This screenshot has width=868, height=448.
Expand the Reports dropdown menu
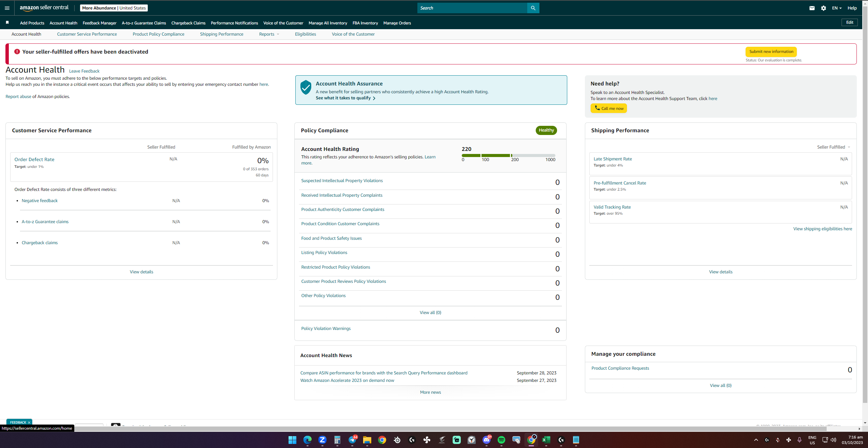(269, 34)
